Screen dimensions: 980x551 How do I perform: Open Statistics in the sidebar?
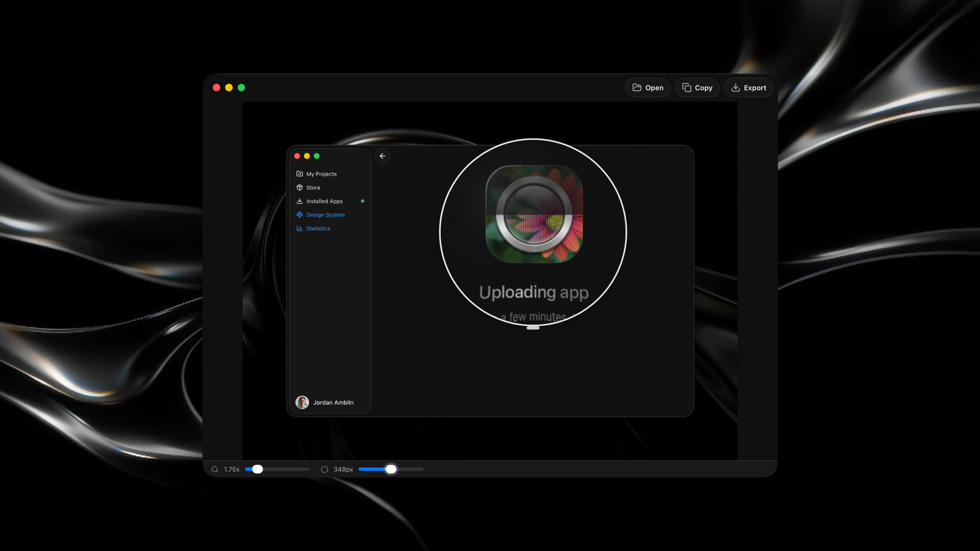point(318,229)
